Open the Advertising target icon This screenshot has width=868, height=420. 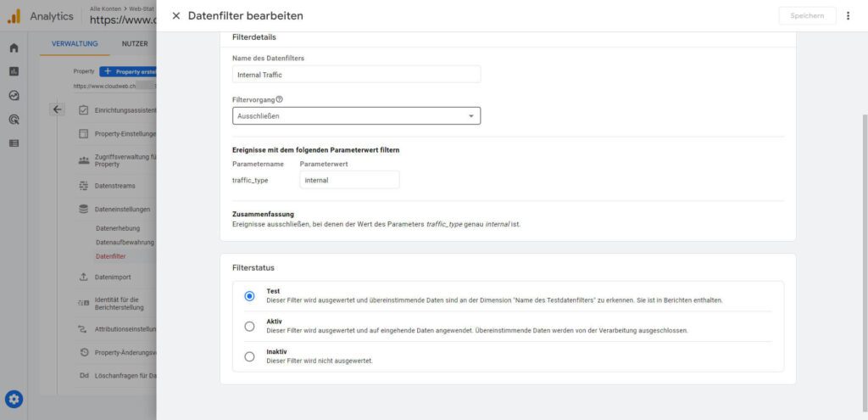point(14,119)
